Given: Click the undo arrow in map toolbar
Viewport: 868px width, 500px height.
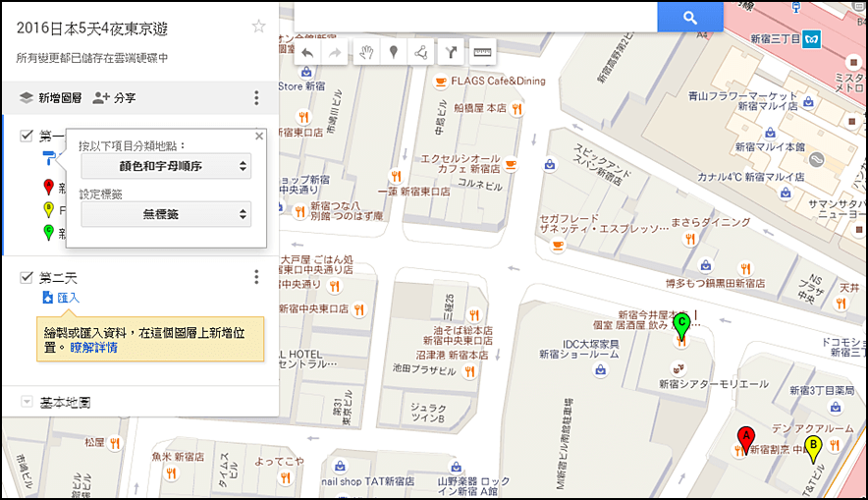Looking at the screenshot, I should 307,53.
